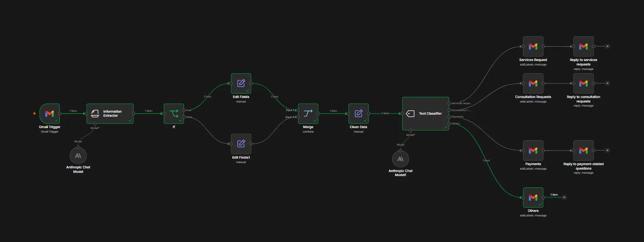The width and height of the screenshot is (644, 242).
Task: Open the Information Extractor node
Action: point(110,113)
